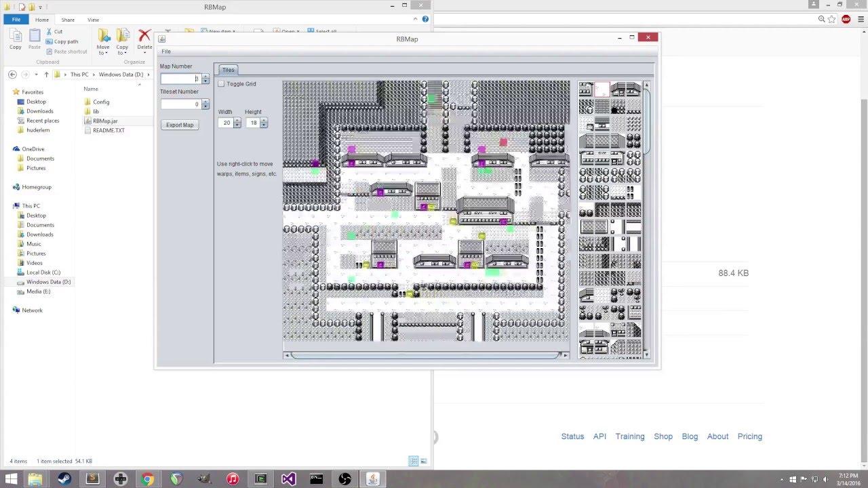This screenshot has width=868, height=488.
Task: Select the Tiles tab
Action: (228, 70)
